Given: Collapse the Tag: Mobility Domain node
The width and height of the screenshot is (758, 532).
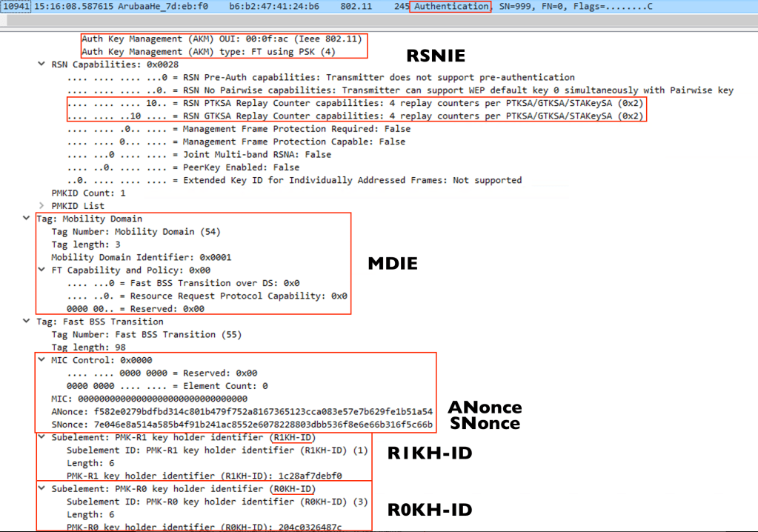Looking at the screenshot, I should point(27,219).
